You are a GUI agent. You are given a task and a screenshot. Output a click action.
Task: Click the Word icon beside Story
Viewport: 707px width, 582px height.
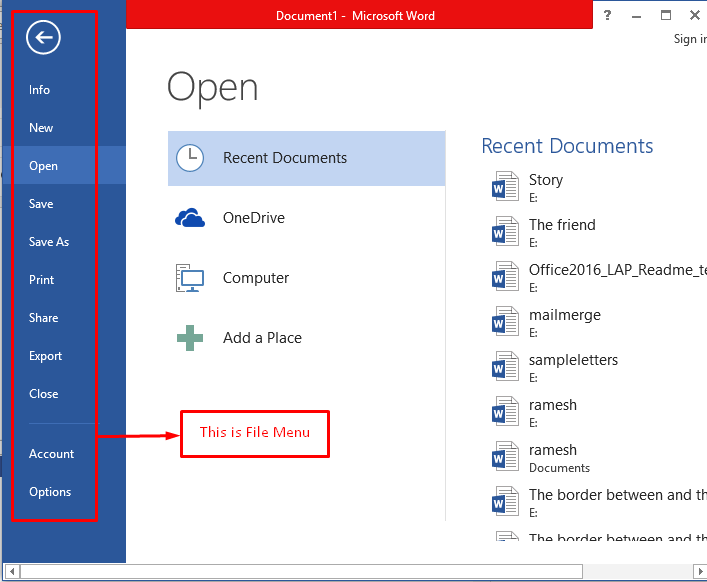pos(505,186)
